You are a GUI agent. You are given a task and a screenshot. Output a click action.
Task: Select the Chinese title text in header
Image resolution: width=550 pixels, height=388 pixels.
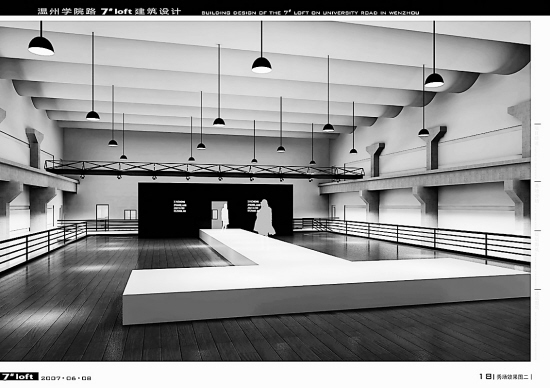[x=109, y=11]
